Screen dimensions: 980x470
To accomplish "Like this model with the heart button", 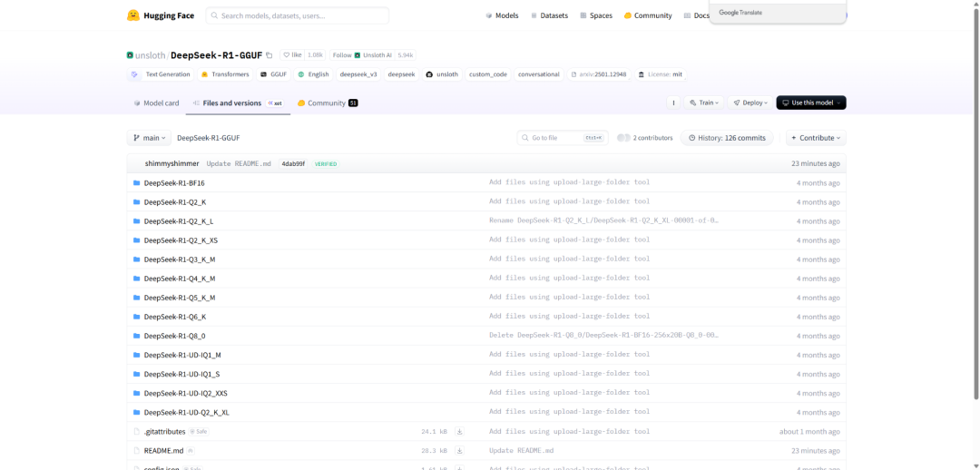I will click(292, 55).
